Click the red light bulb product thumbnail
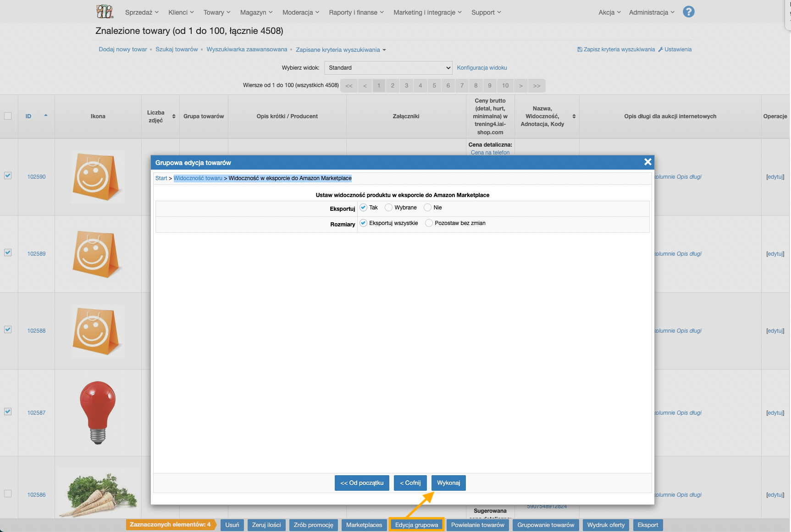791x532 pixels. pyautogui.click(x=98, y=412)
